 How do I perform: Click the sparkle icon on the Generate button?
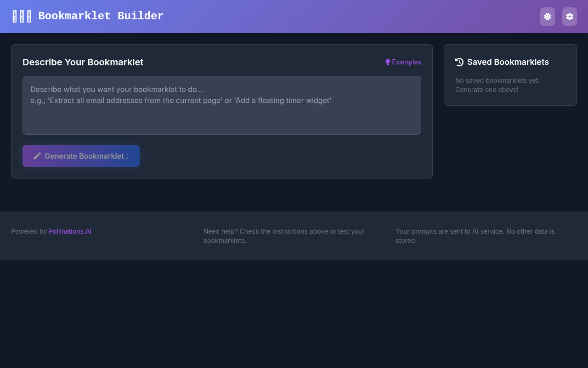click(x=127, y=156)
